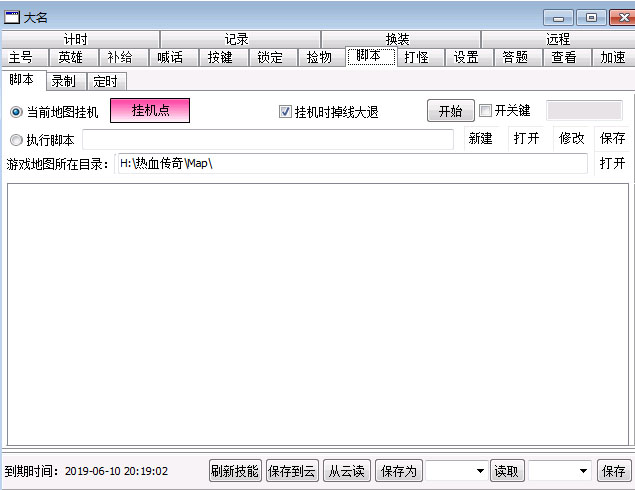Click the 保存到云 button
The width and height of the screenshot is (635, 490).
[292, 471]
